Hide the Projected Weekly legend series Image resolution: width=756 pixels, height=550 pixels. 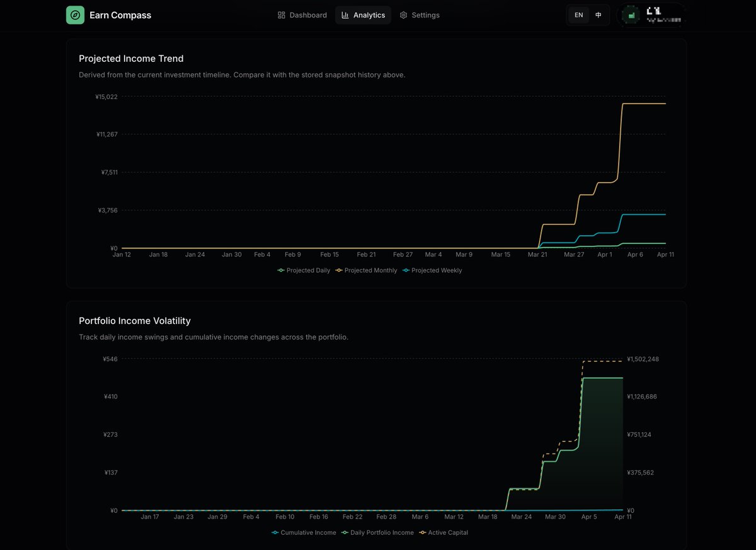432,270
